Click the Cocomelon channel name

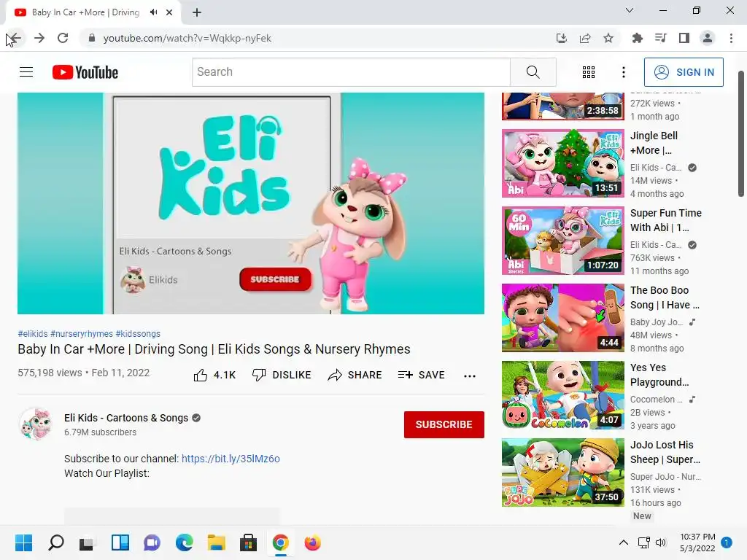point(656,399)
